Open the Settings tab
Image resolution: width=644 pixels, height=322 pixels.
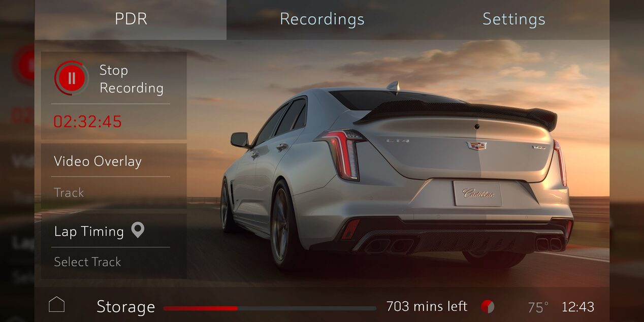513,19
